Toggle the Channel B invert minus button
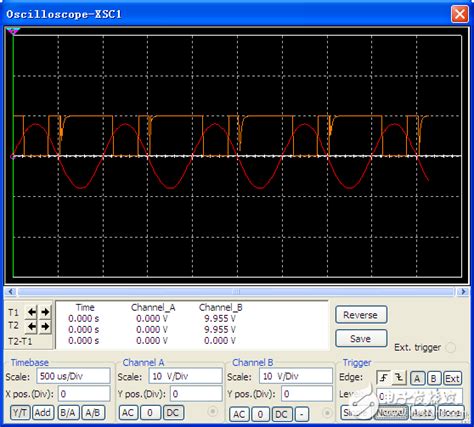Image resolution: width=474 pixels, height=427 pixels. click(301, 414)
